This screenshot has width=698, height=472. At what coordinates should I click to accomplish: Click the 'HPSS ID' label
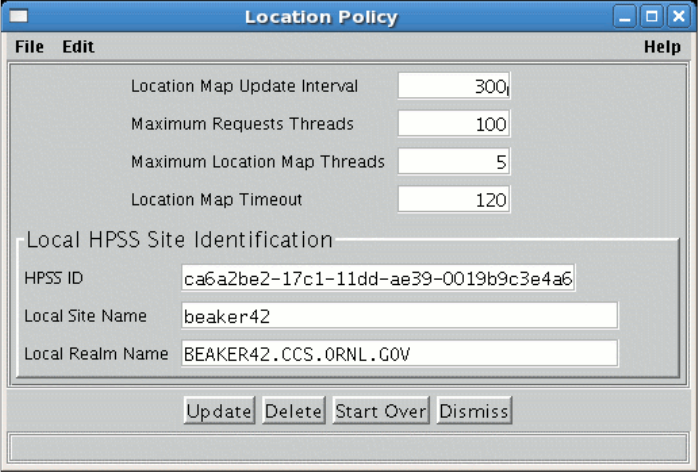click(x=54, y=278)
